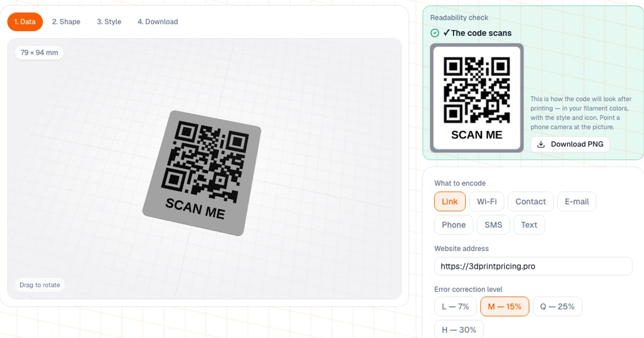
Task: Click the QR code preview image
Action: point(477,97)
